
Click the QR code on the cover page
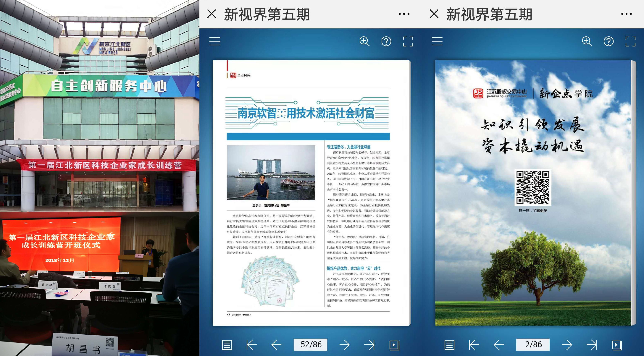coord(533,187)
